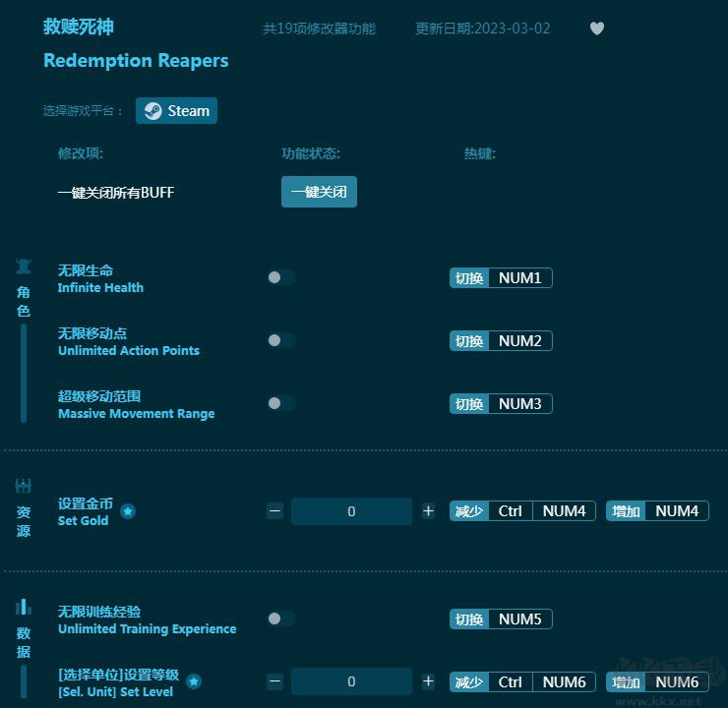Click NUM1 hotkey for Infinite Health
Screen dimensions: 728x708
click(520, 278)
